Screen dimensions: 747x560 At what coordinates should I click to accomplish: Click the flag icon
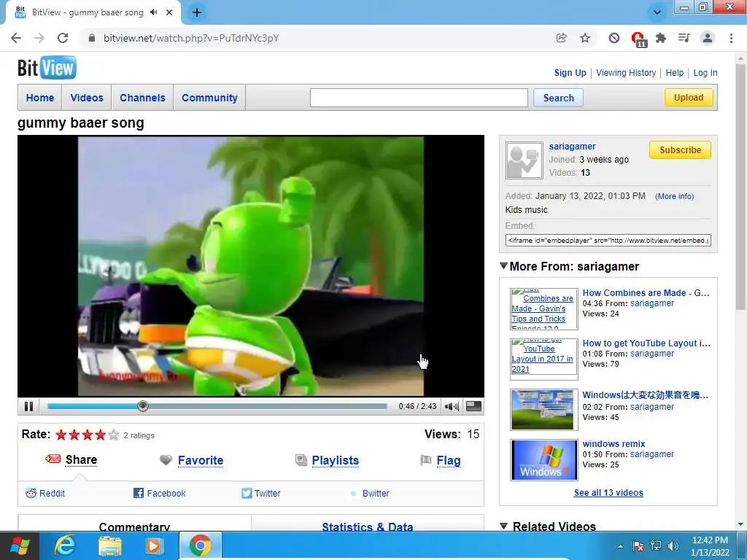[x=425, y=460]
